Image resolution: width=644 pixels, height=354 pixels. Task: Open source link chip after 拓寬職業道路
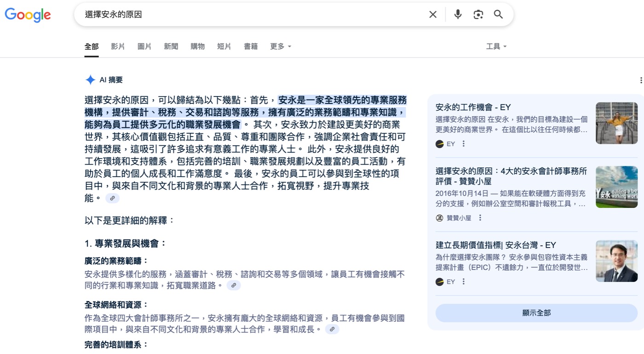(234, 285)
